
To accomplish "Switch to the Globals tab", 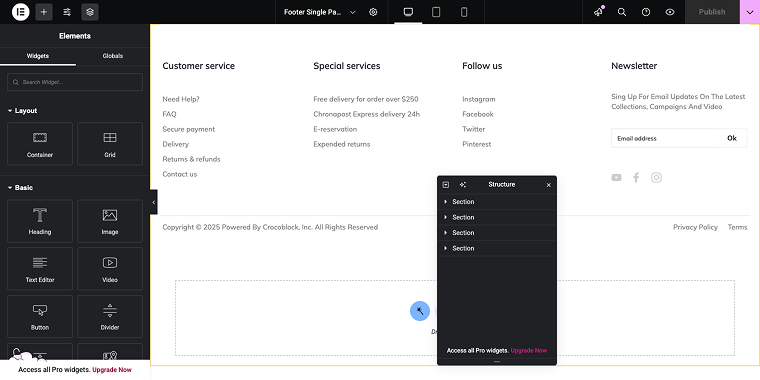I will pos(113,56).
